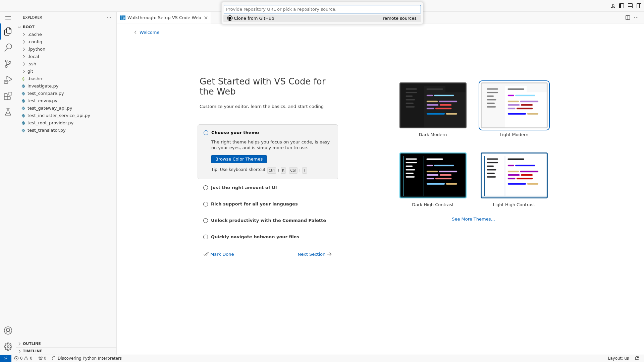
Task: Open the Testing view
Action: pos(8,112)
